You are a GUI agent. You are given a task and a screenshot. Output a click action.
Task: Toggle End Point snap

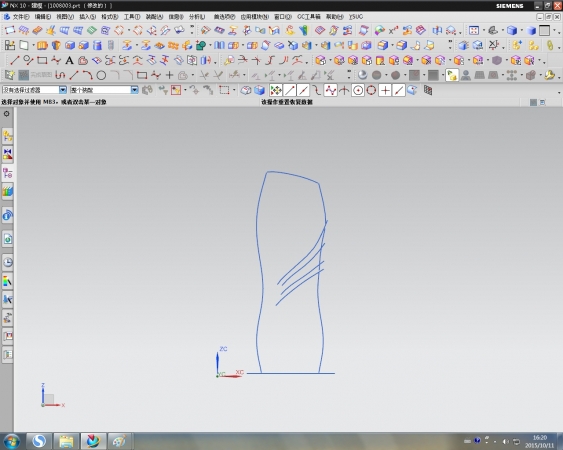pos(289,90)
